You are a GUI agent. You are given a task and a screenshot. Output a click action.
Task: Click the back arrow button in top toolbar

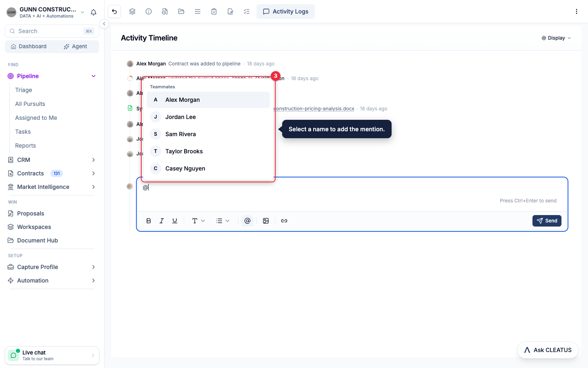click(114, 11)
